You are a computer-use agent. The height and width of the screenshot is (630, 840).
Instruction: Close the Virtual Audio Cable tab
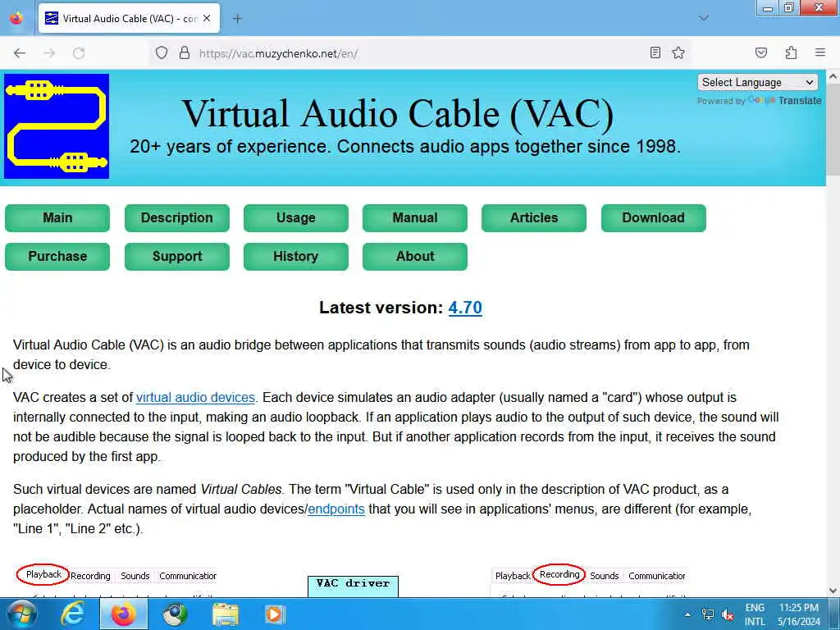(x=207, y=18)
